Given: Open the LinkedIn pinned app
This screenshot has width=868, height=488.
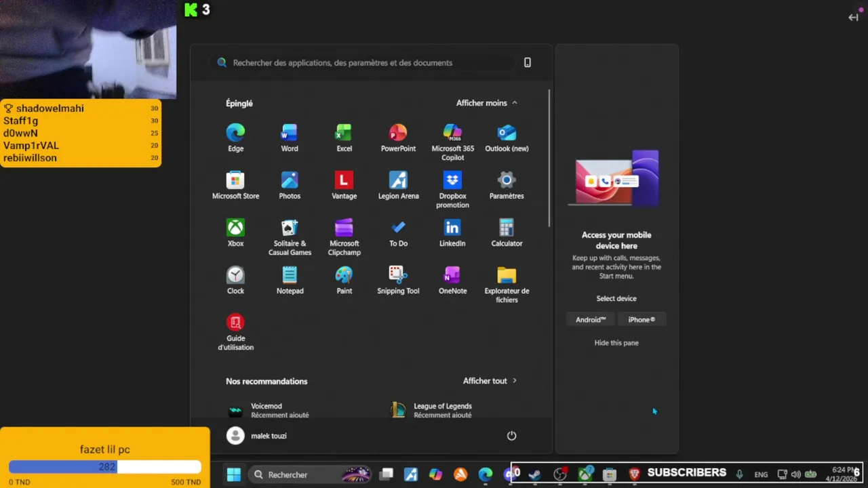Looking at the screenshot, I should tap(452, 233).
